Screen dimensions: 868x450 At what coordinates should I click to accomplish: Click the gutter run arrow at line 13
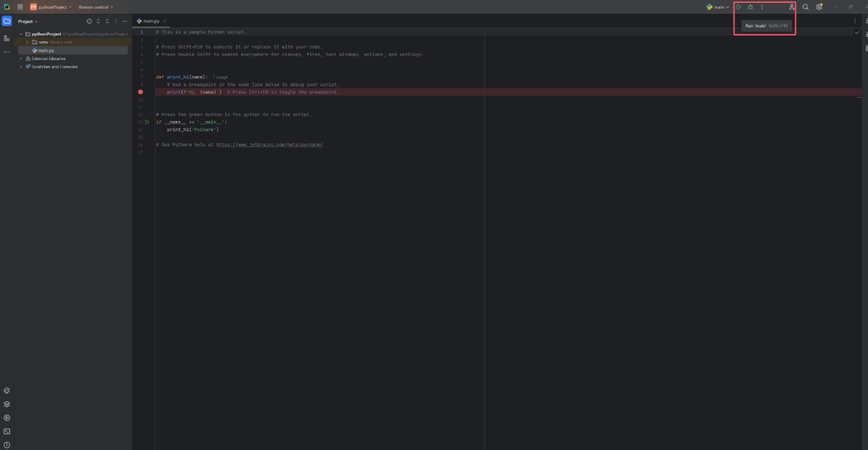point(147,122)
